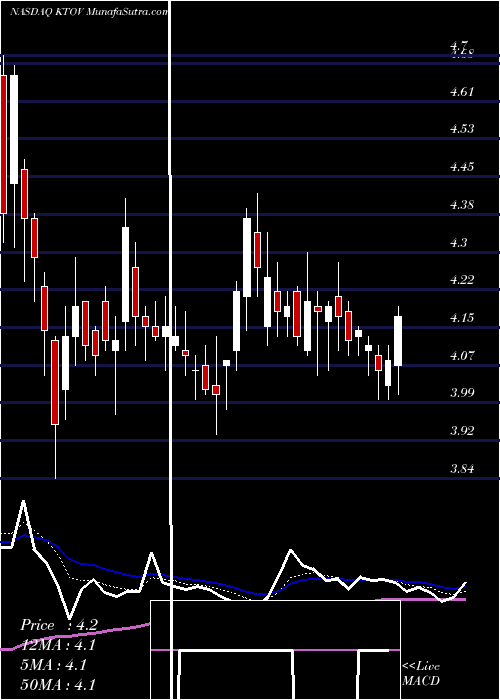The image size is (500, 700).
Task: Click the 4.22 price axis label
Action: [x=462, y=280]
